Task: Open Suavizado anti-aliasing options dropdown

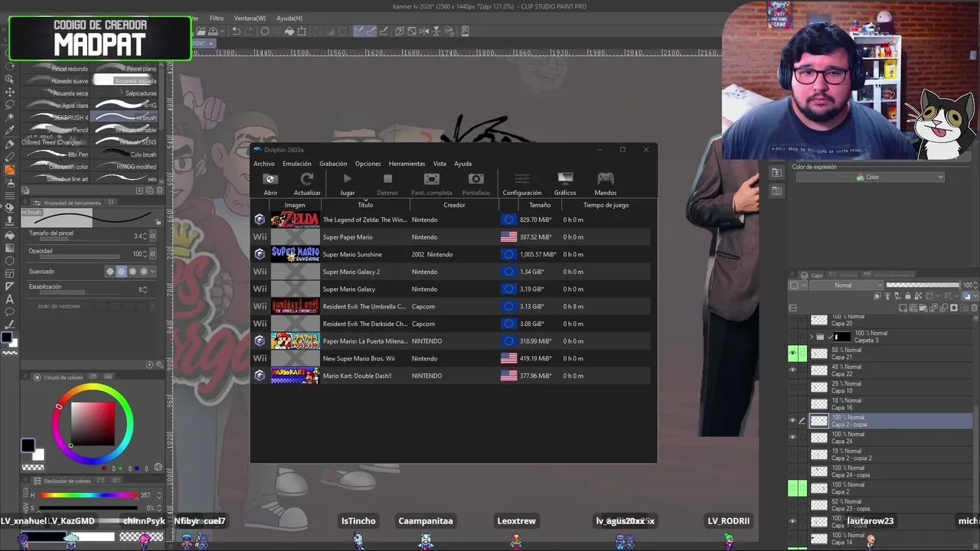Action: (153, 272)
